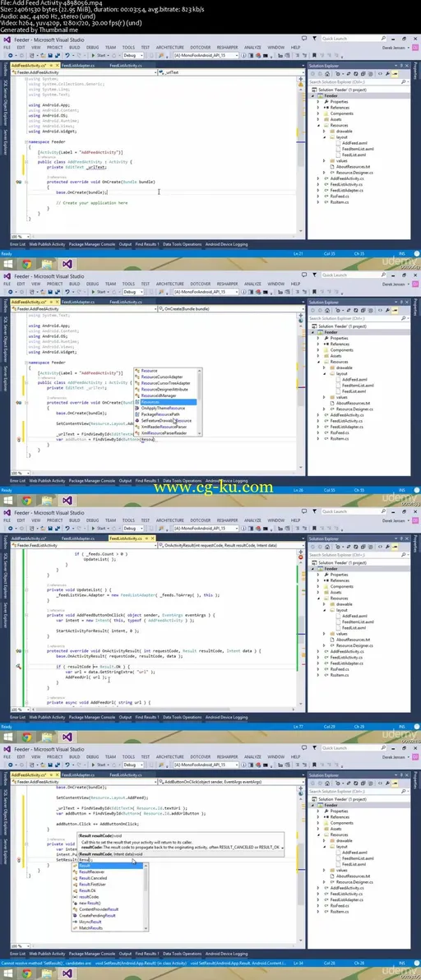The image size is (421, 980).
Task: Pick Result.FirstUser completion entry
Action: pos(92,885)
